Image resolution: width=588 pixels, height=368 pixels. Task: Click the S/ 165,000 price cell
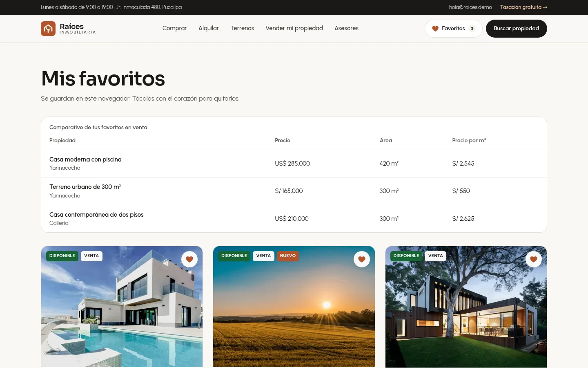[289, 191]
